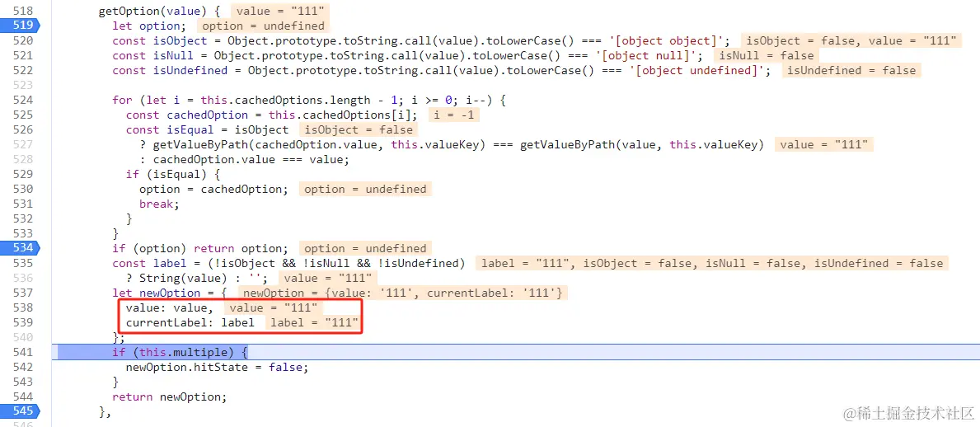Click line number 524 in the gutter
This screenshot has width=980, height=427.
[x=22, y=100]
